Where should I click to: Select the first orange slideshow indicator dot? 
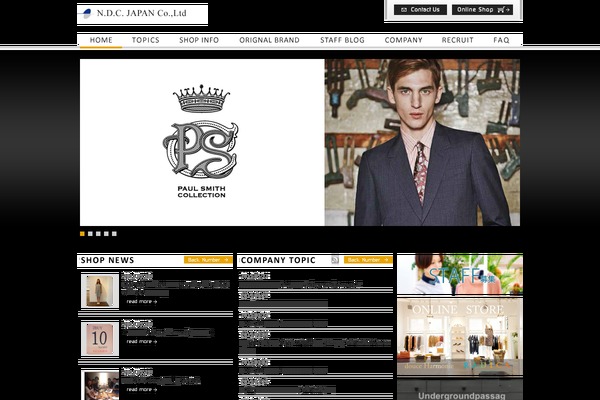pyautogui.click(x=82, y=234)
